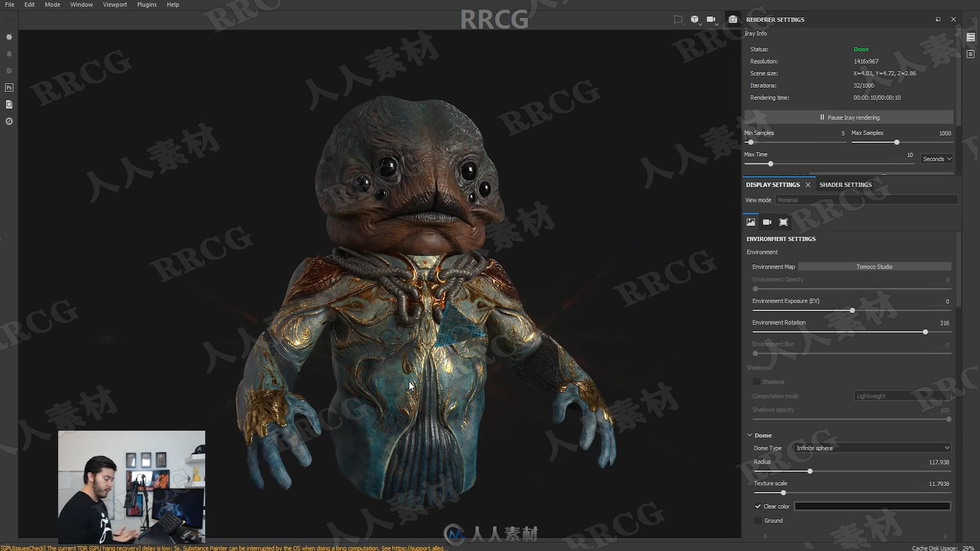Open the Plugins menu
Viewport: 980px width, 551px height.
coord(146,5)
